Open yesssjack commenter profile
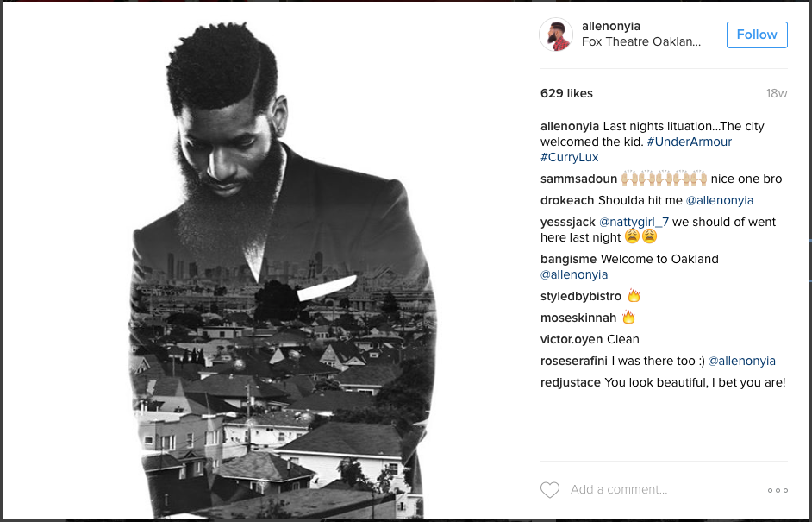The image size is (812, 522). [567, 222]
